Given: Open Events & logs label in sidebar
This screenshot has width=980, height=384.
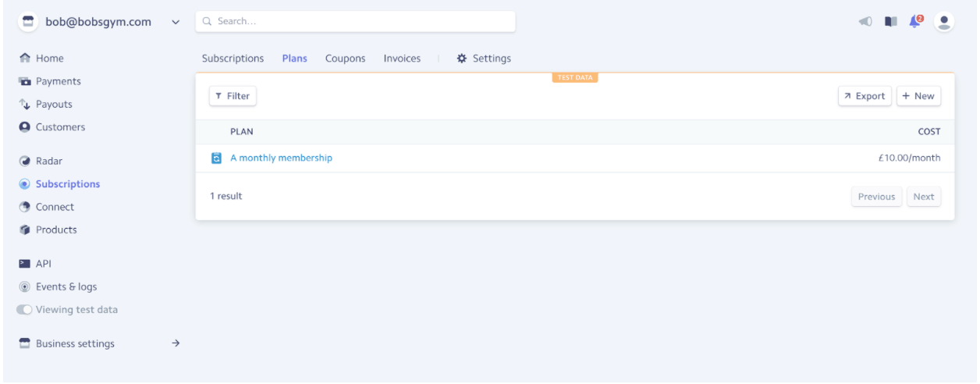Looking at the screenshot, I should pyautogui.click(x=66, y=287).
